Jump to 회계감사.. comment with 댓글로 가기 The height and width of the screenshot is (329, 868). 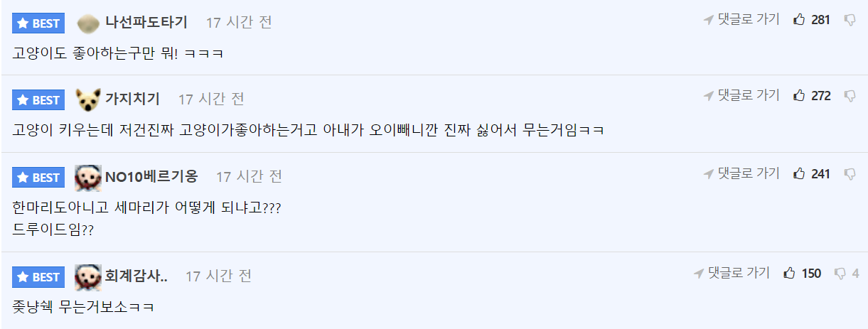pos(732,274)
